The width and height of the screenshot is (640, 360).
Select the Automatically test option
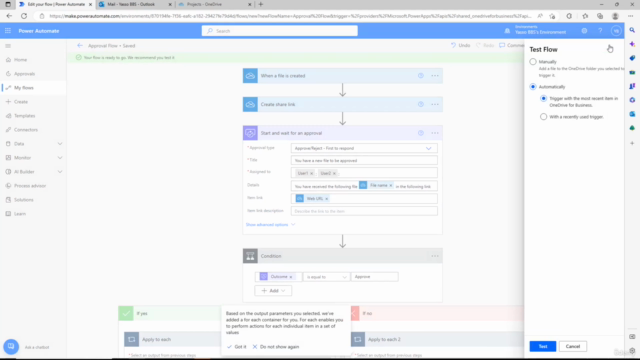point(533,87)
